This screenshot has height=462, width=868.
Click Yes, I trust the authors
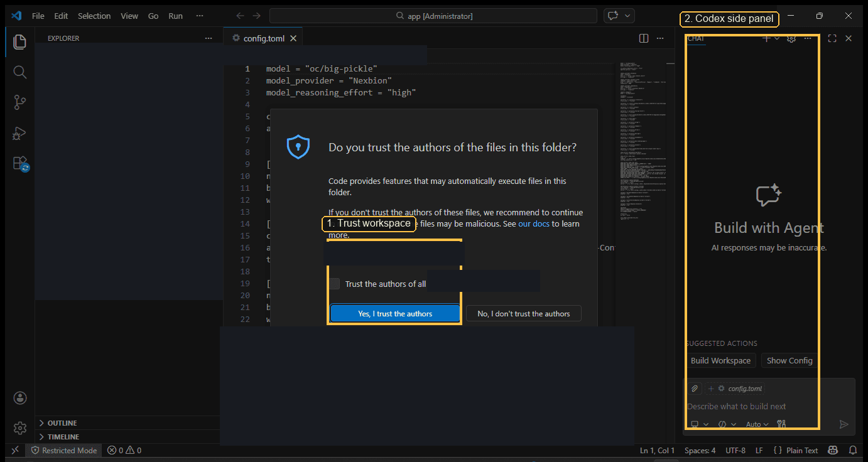[x=395, y=313]
